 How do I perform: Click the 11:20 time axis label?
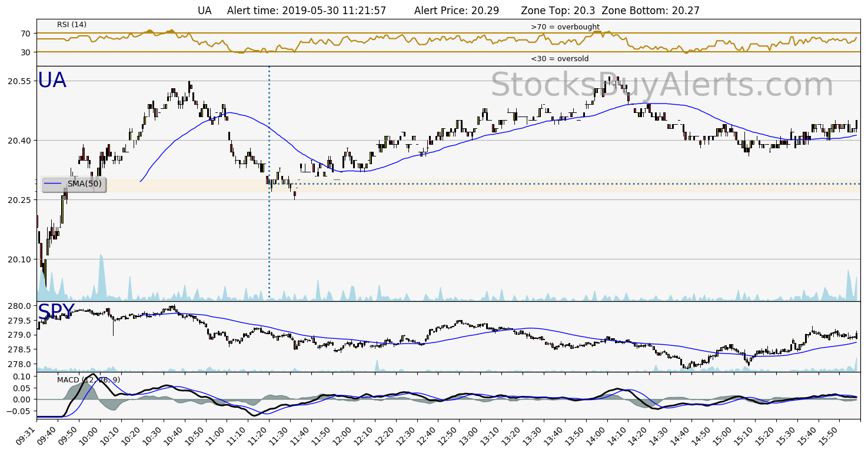click(260, 436)
